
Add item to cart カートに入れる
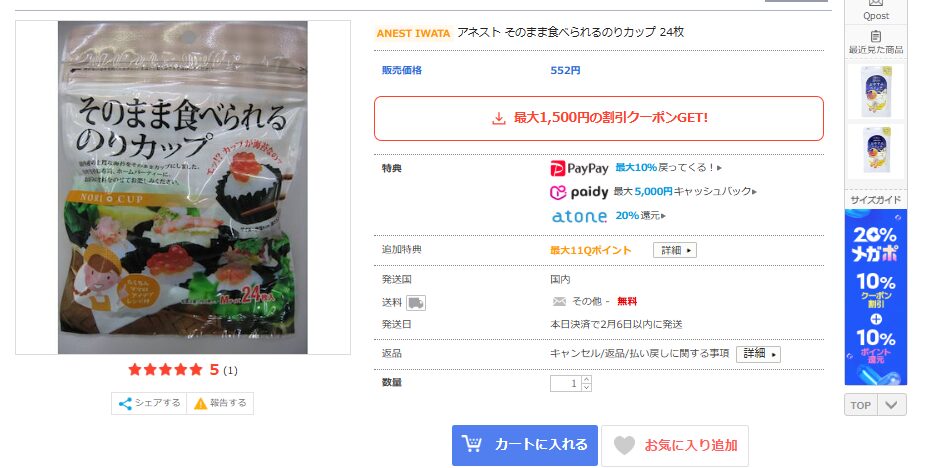click(x=525, y=445)
